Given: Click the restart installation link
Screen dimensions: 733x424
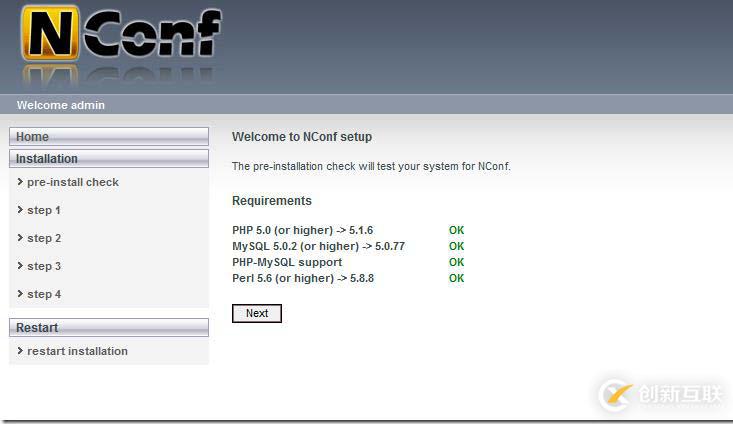Looking at the screenshot, I should pyautogui.click(x=77, y=351).
